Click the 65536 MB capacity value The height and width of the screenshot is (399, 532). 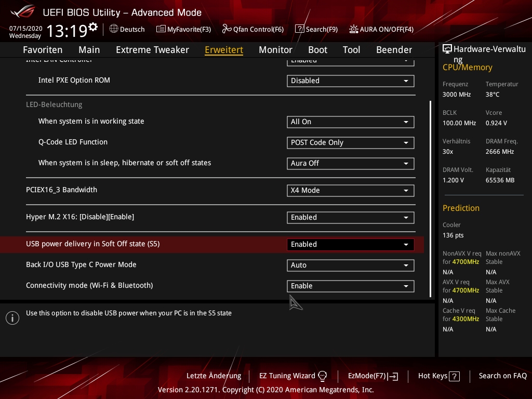500,180
